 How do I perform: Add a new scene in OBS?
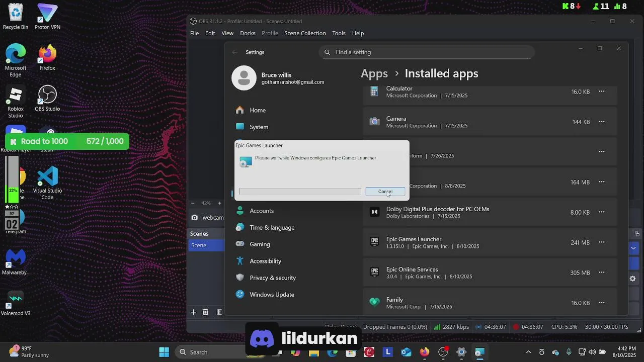coord(193,312)
